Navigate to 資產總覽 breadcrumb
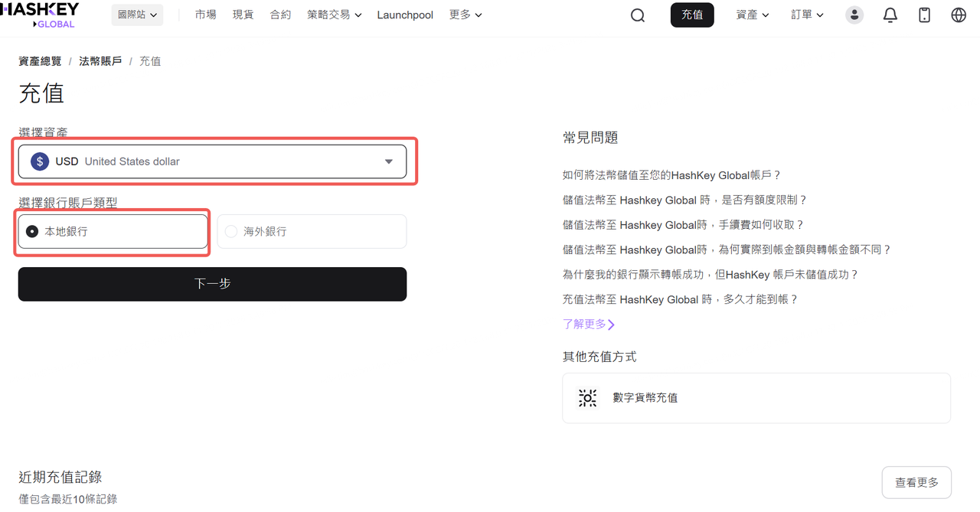This screenshot has width=980, height=512. pos(40,61)
